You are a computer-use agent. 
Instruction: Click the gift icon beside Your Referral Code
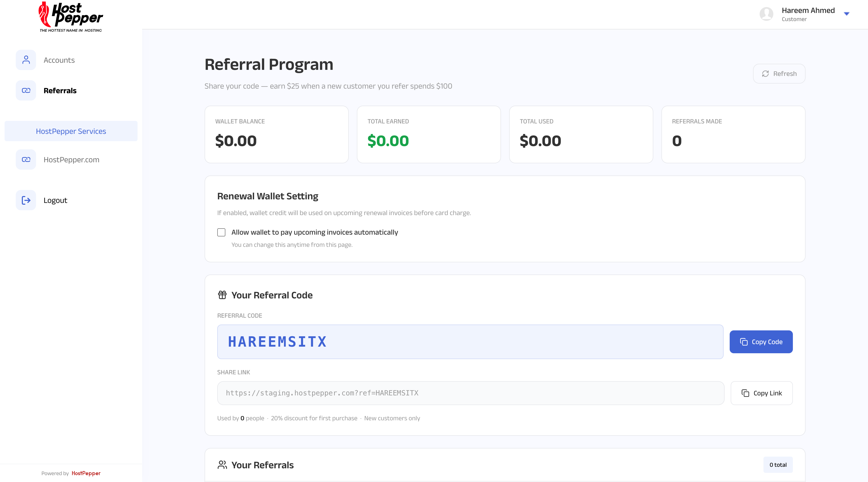coord(222,295)
